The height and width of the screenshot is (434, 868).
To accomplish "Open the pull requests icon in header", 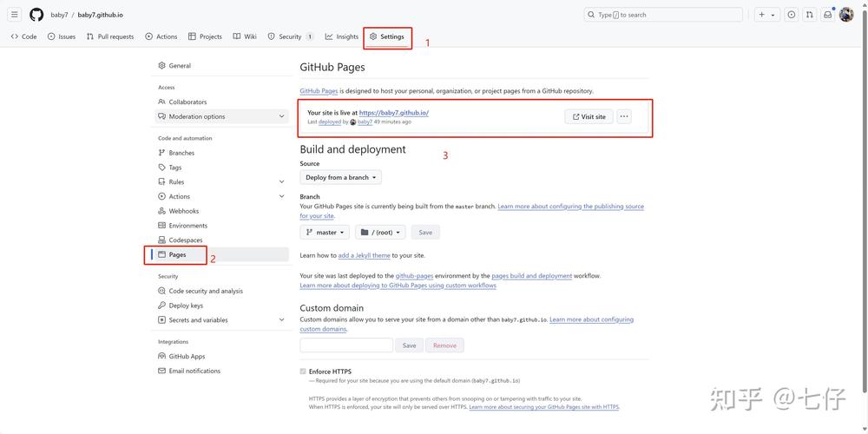I will (809, 15).
